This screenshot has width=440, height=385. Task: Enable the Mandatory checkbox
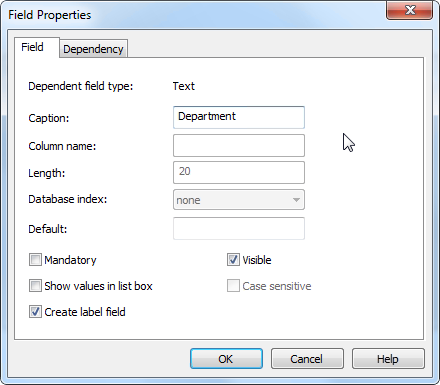(x=35, y=260)
